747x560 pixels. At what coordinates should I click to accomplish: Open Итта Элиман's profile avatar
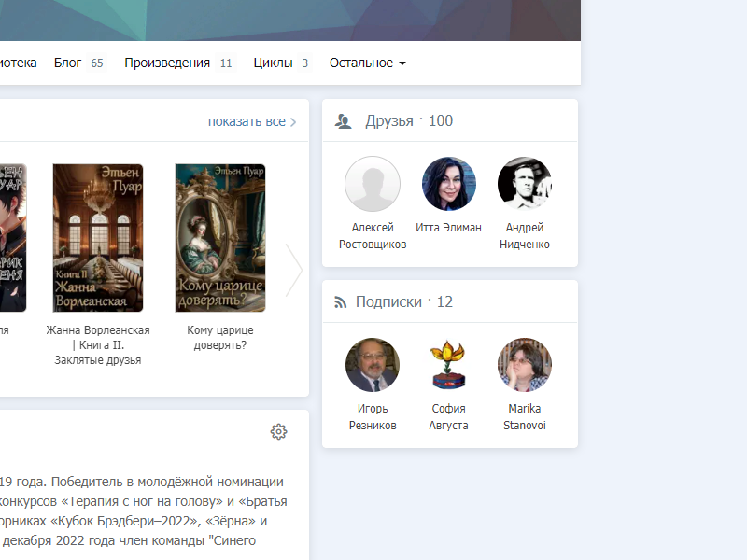point(449,184)
